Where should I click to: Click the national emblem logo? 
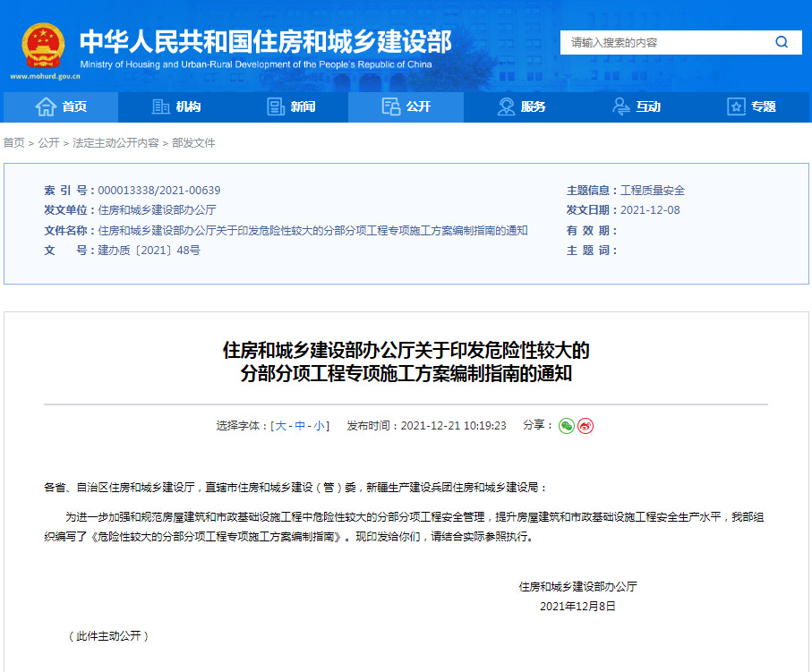tap(44, 46)
